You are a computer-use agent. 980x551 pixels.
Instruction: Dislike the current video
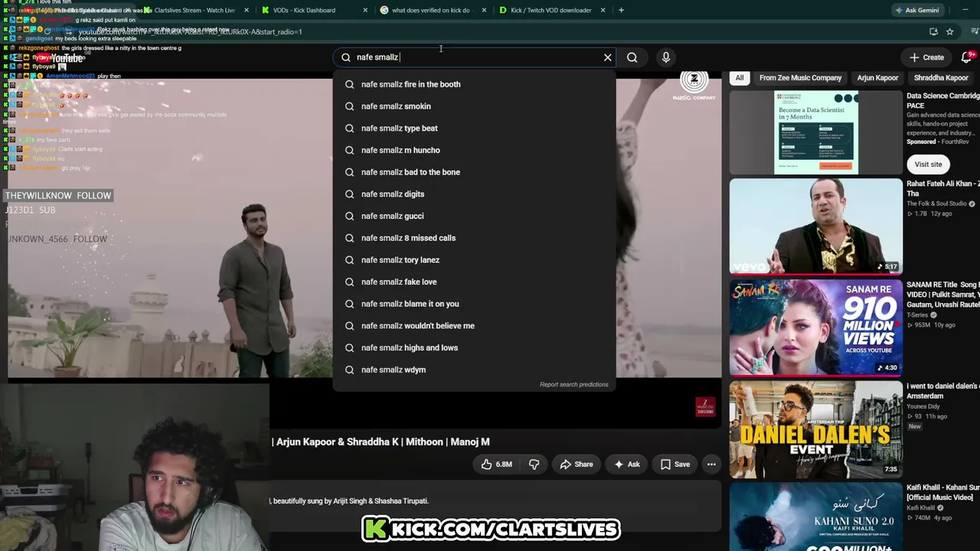[x=534, y=465]
